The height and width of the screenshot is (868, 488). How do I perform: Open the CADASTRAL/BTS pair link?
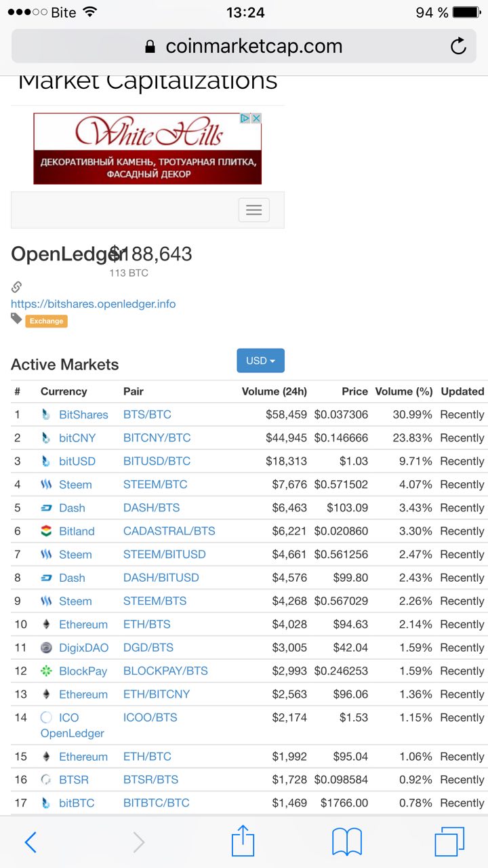coord(169,531)
